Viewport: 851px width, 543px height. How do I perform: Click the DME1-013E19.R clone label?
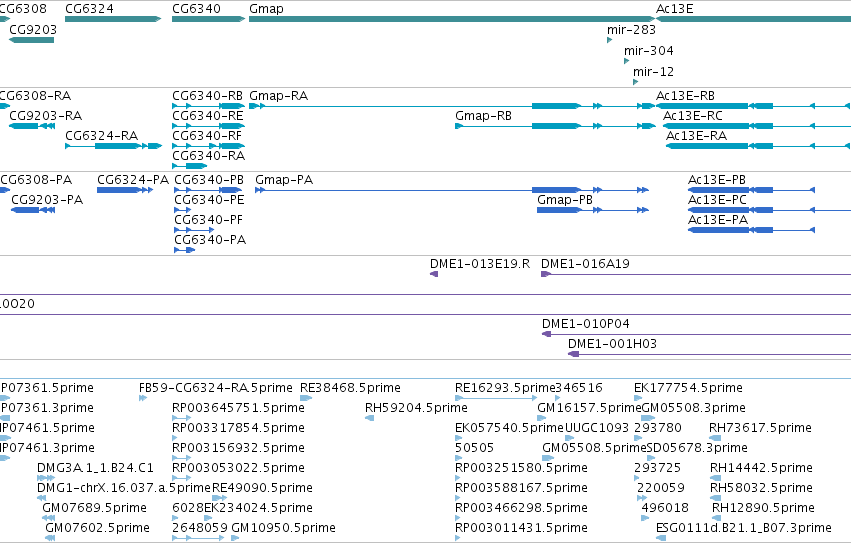[480, 264]
